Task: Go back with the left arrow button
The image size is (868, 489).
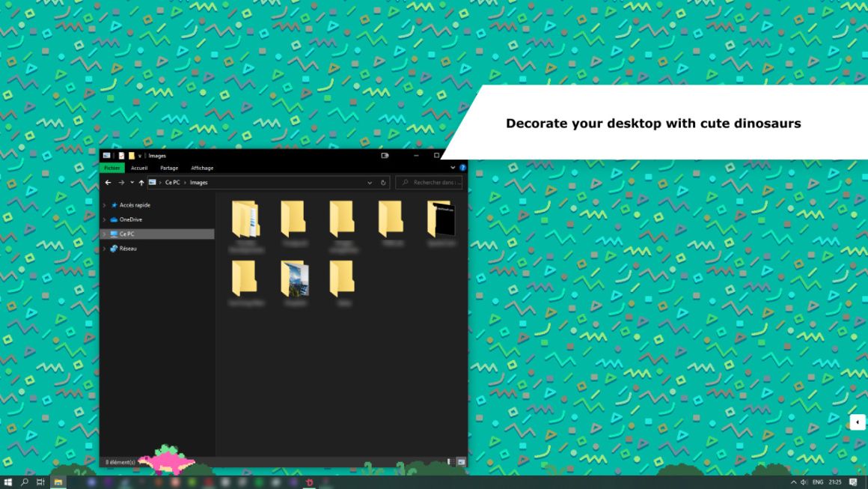Action: [x=108, y=182]
